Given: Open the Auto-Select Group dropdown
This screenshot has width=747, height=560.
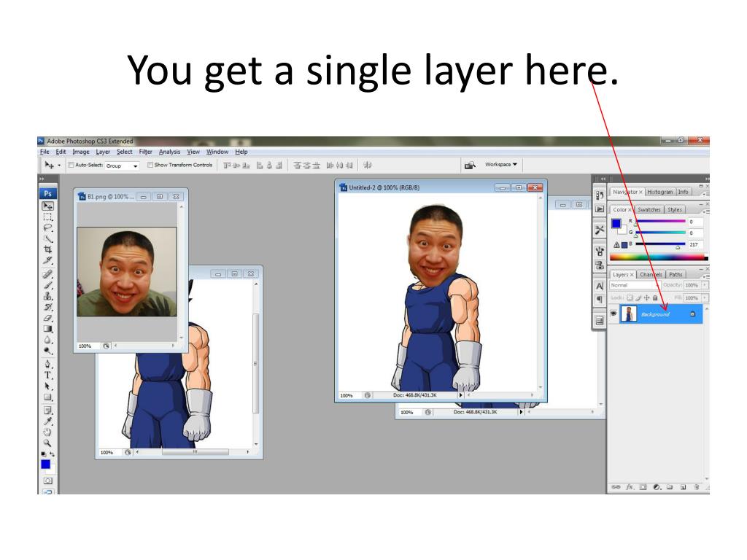Looking at the screenshot, I should pyautogui.click(x=122, y=166).
